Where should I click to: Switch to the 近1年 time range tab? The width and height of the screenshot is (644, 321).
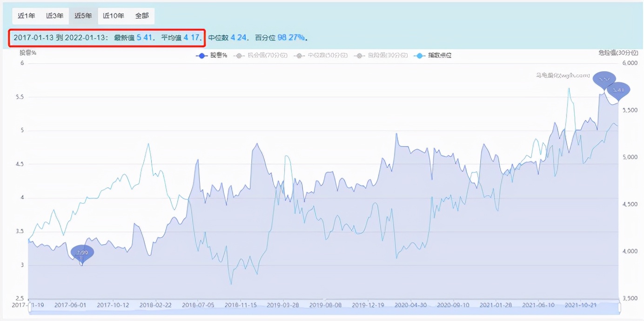pyautogui.click(x=27, y=15)
